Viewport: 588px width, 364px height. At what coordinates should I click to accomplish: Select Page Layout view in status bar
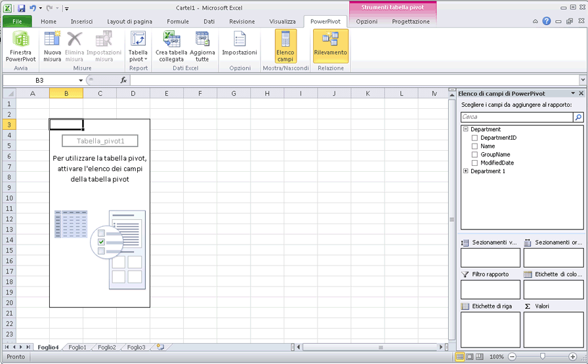coord(469,357)
